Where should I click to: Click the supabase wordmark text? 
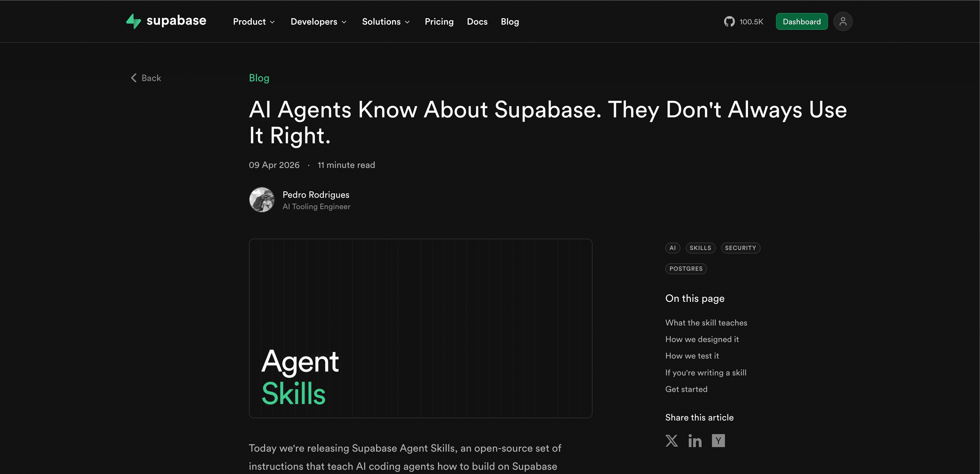click(176, 20)
